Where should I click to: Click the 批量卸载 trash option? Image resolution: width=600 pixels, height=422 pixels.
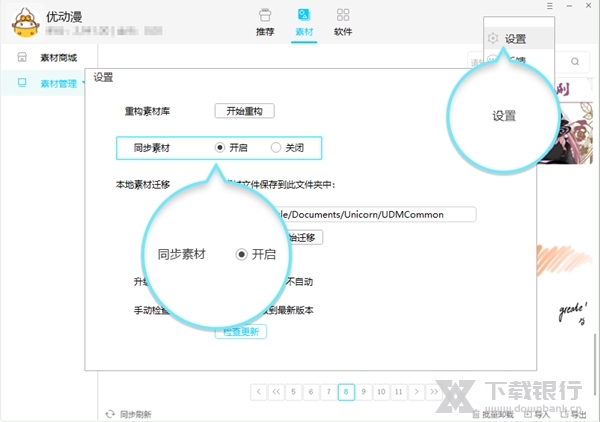pos(493,415)
